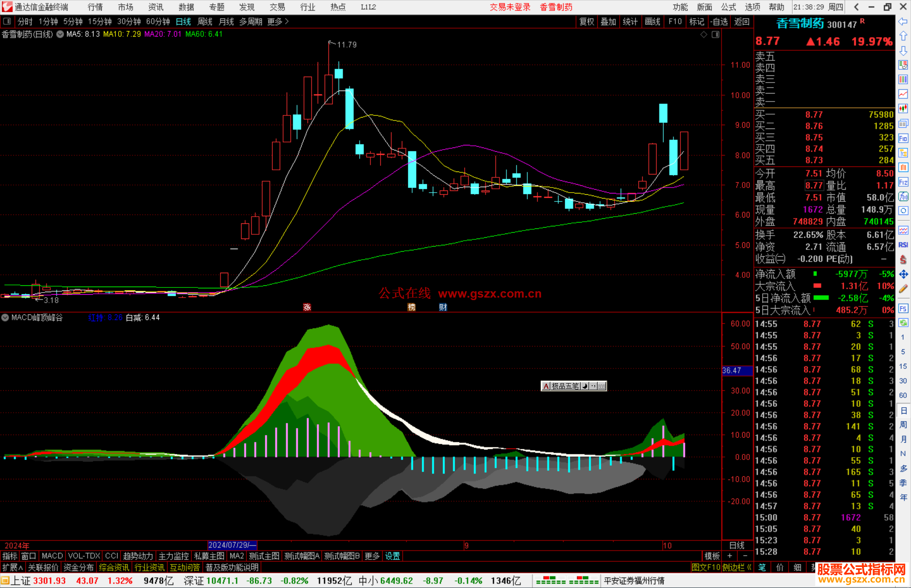The width and height of the screenshot is (911, 588).
Task: Toggle 叠加 overlay option
Action: (x=609, y=21)
